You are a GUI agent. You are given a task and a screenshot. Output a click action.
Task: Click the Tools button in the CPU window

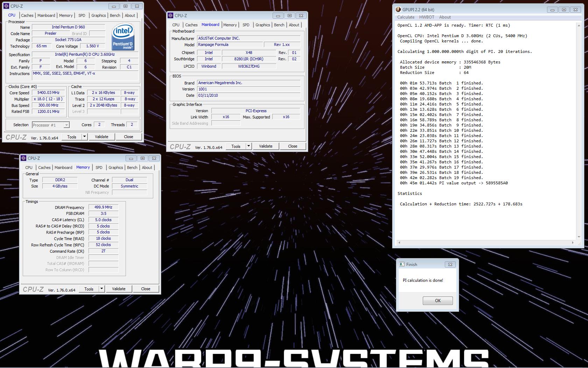pyautogui.click(x=72, y=137)
